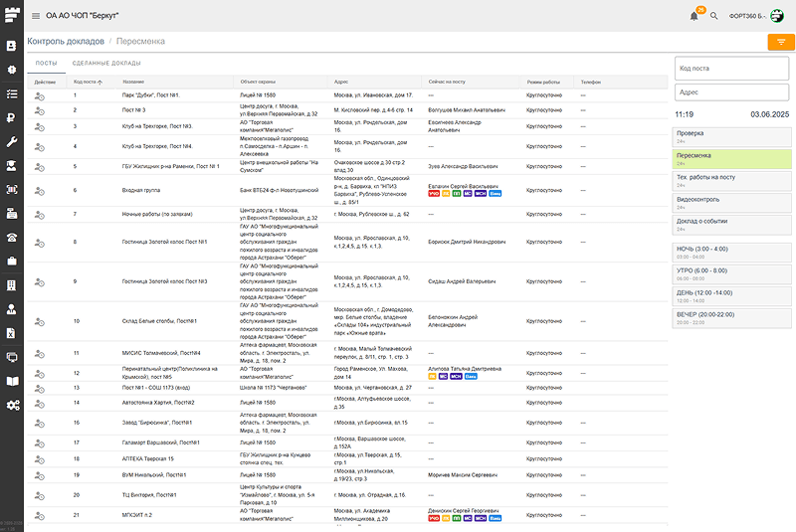
Task: Click action icon for Входная группа row
Action: pos(40,189)
